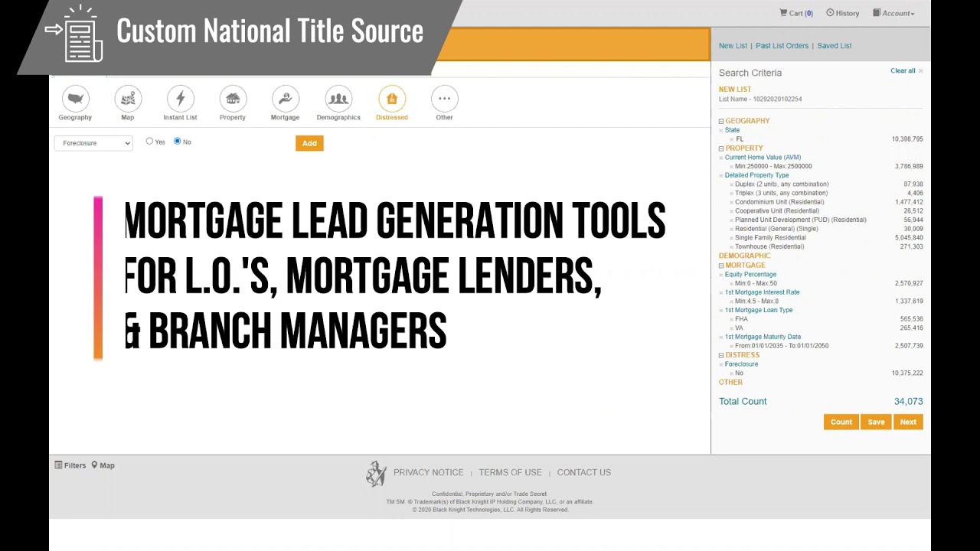Switch to the New List tab
Image resolution: width=980 pixels, height=551 pixels.
coord(733,46)
